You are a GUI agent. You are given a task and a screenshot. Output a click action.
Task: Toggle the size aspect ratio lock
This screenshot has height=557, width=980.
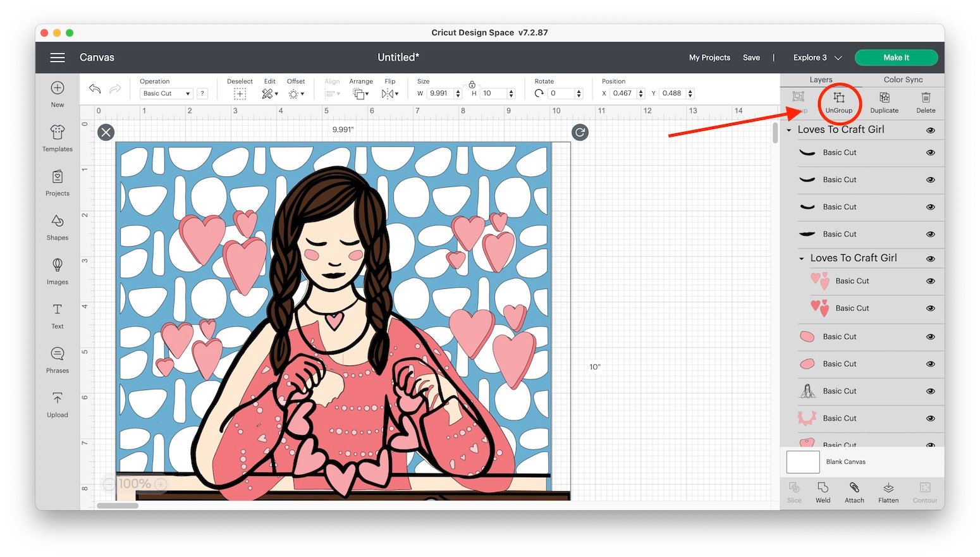click(472, 84)
